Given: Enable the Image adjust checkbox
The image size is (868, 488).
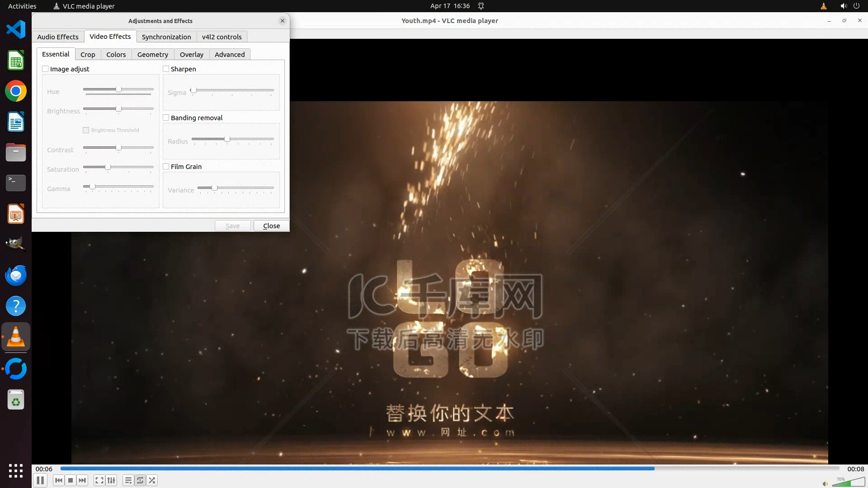Looking at the screenshot, I should pos(45,69).
